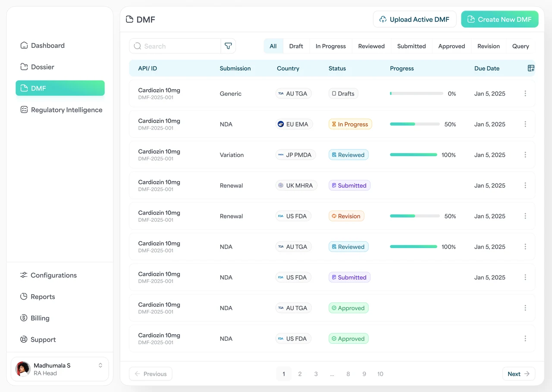
Task: Click the Drafts status badge
Action: [x=343, y=93]
